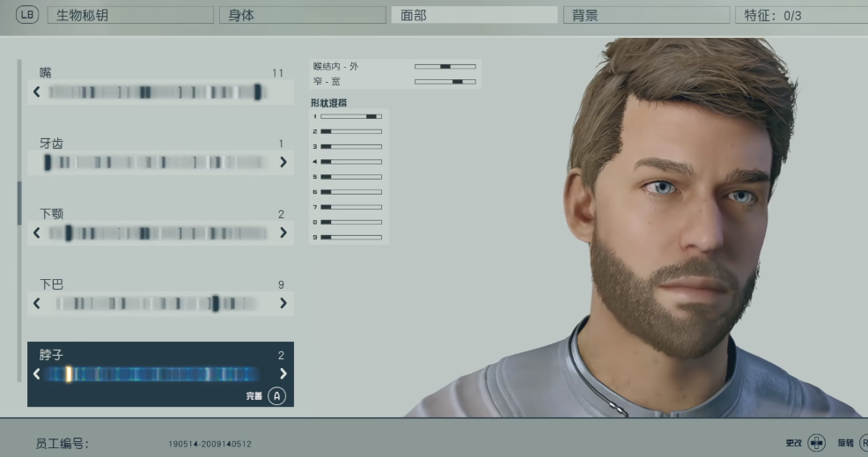Click left arrow of 脖子 selector

[37, 374]
